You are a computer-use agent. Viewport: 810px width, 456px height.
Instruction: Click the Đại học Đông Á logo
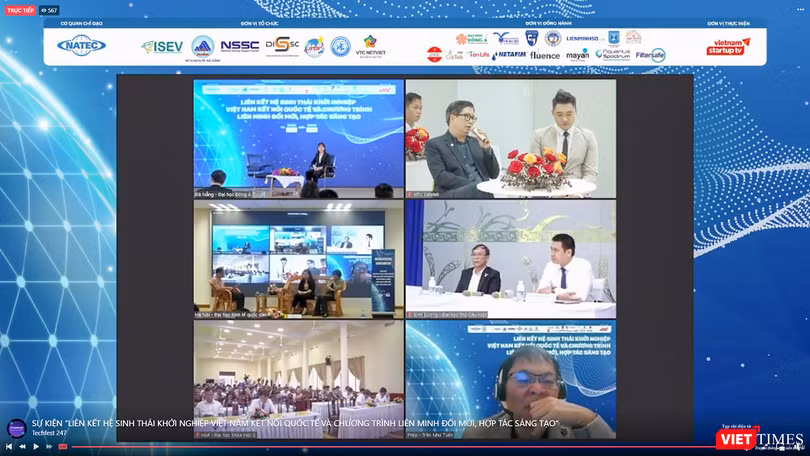pos(472,39)
